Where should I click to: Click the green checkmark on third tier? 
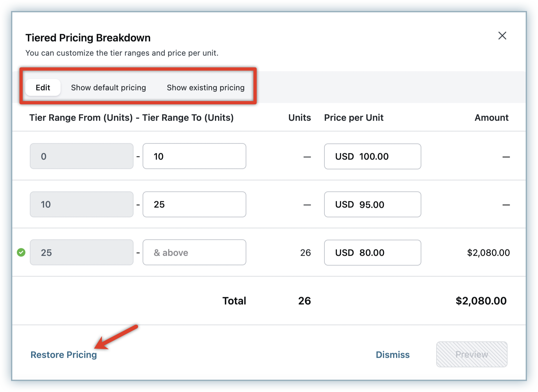click(x=21, y=252)
